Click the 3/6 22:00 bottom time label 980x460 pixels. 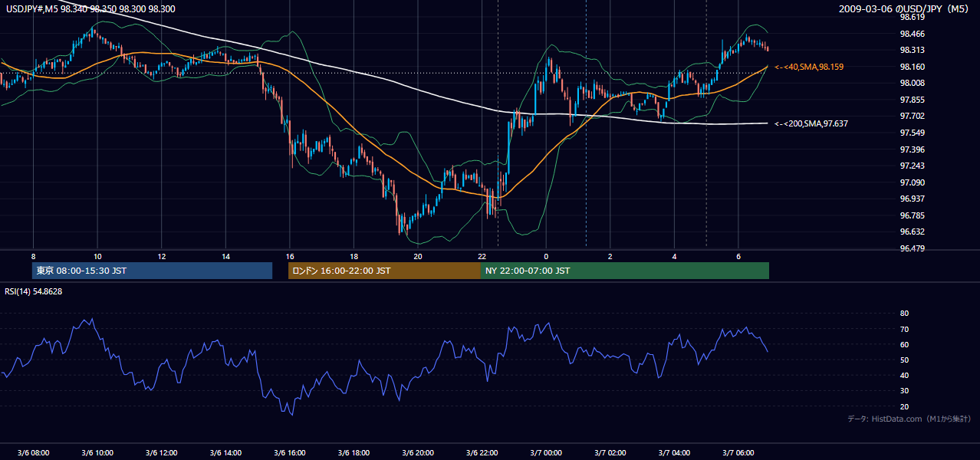tap(482, 452)
